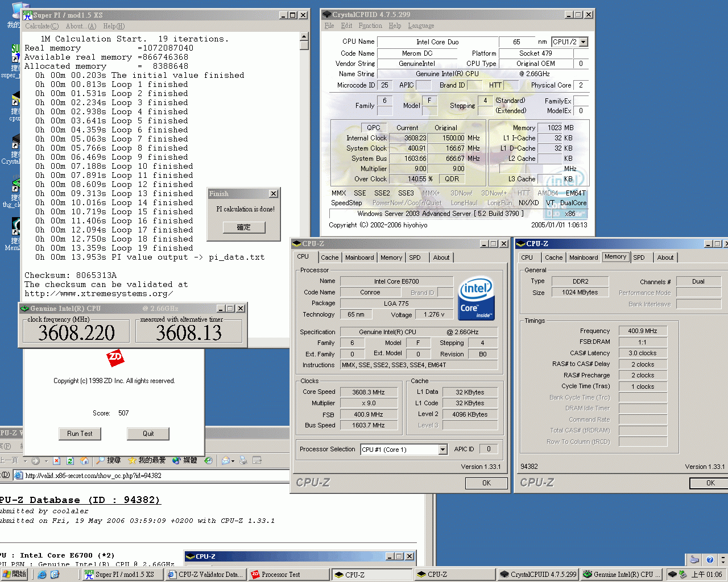Switch to Mainboard tab in left CPU-Z

point(359,257)
